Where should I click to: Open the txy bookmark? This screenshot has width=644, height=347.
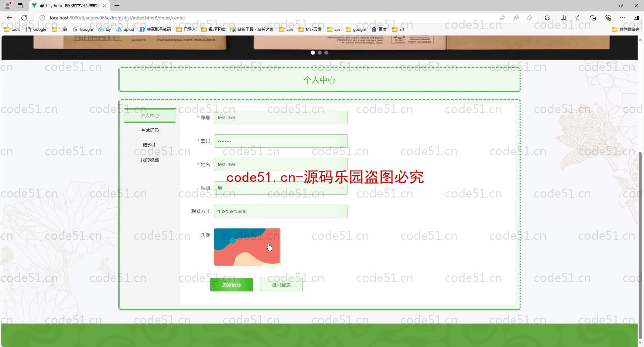point(105,29)
